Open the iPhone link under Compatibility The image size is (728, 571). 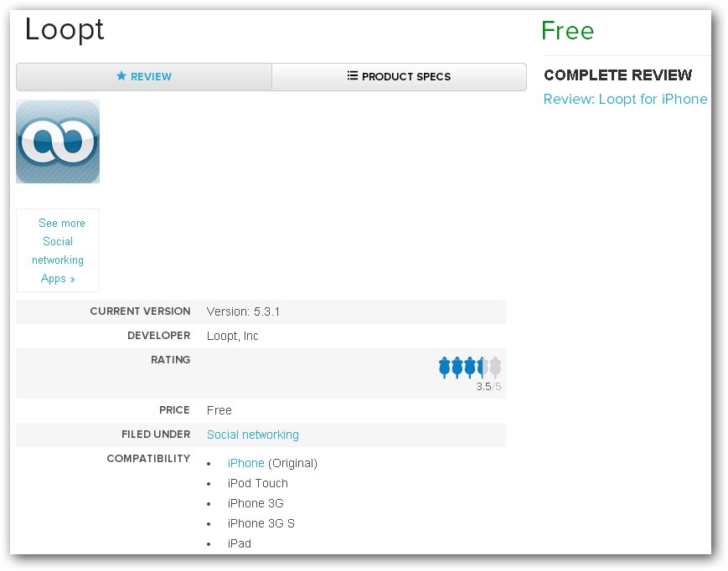[246, 463]
